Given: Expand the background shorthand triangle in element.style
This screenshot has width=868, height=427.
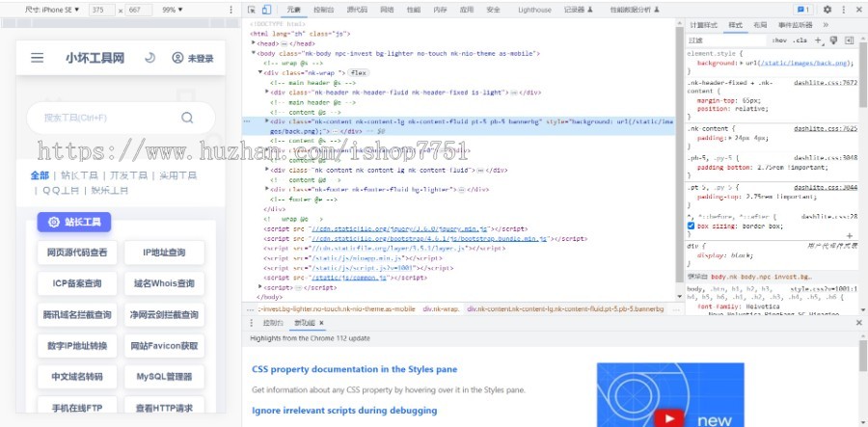Looking at the screenshot, I should tap(744, 63).
